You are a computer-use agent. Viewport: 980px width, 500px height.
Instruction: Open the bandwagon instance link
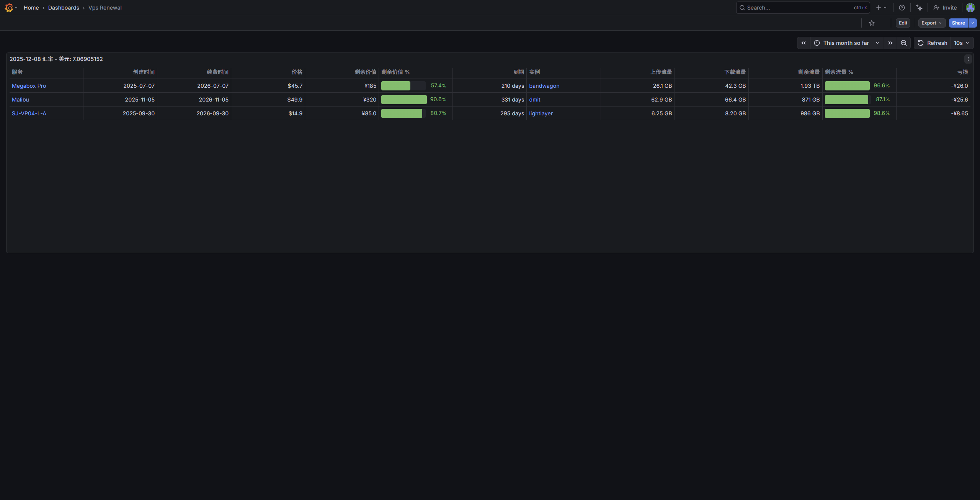click(544, 86)
